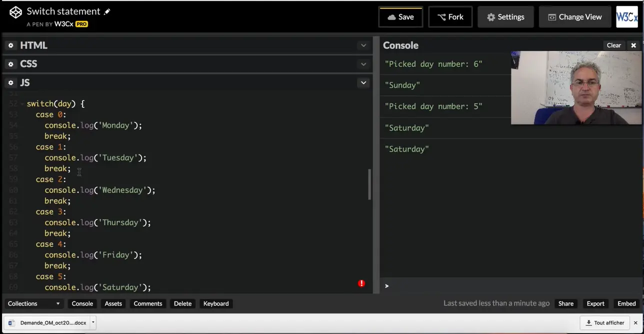Click the CSS panel header label
This screenshot has height=334, width=644.
pyautogui.click(x=28, y=64)
